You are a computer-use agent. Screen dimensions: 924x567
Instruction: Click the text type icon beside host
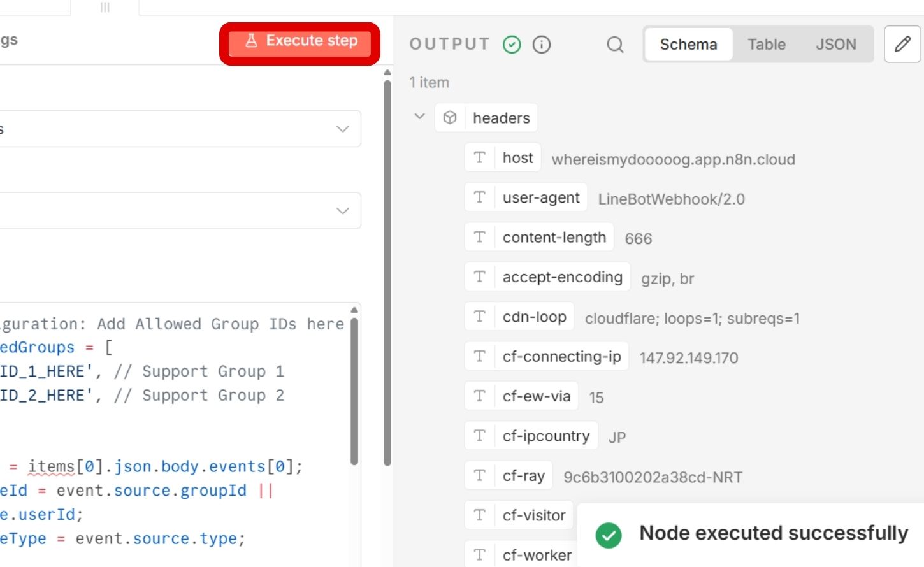(x=480, y=157)
